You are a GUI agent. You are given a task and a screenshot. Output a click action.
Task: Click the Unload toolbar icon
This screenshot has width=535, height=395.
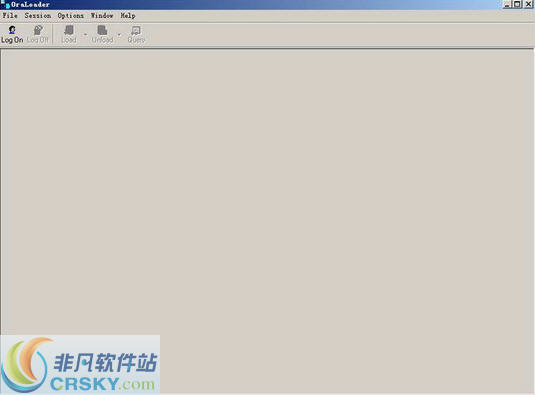[x=102, y=34]
